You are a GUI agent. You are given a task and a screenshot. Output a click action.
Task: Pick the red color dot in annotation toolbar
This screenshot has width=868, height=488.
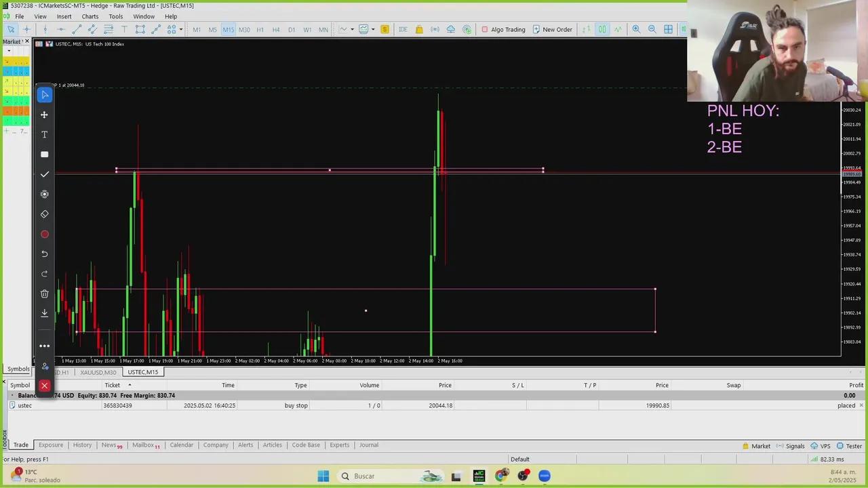pos(45,235)
